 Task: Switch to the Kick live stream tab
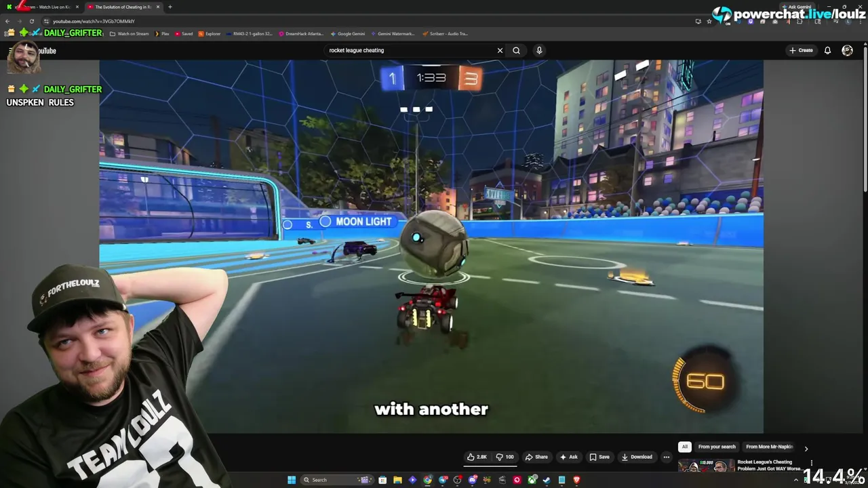(x=42, y=7)
